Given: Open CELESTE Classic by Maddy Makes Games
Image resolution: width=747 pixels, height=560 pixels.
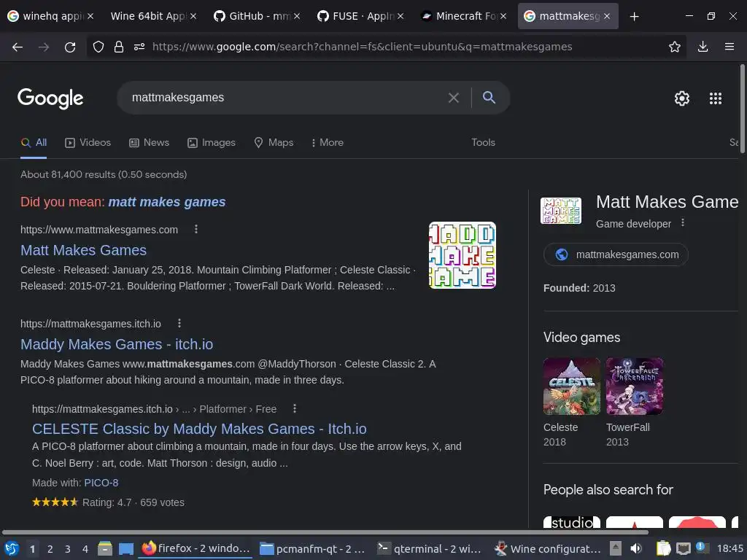Looking at the screenshot, I should pyautogui.click(x=199, y=429).
